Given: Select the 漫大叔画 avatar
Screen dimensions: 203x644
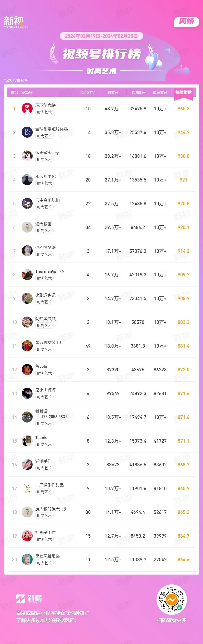Looking at the screenshot, I should [27, 227].
